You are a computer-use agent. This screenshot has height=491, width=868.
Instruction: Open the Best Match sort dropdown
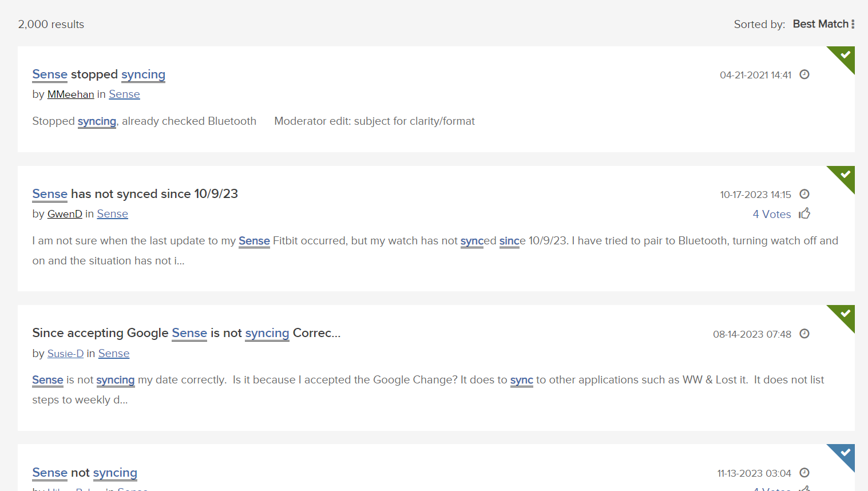[820, 24]
